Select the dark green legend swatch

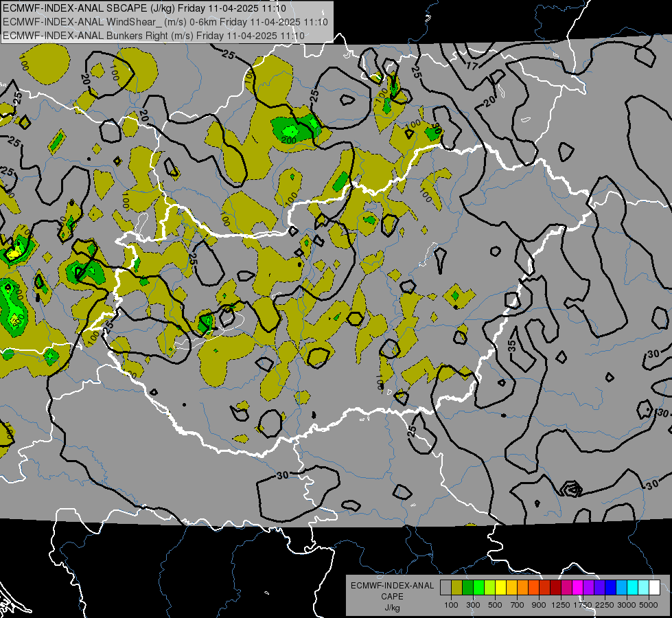(467, 587)
